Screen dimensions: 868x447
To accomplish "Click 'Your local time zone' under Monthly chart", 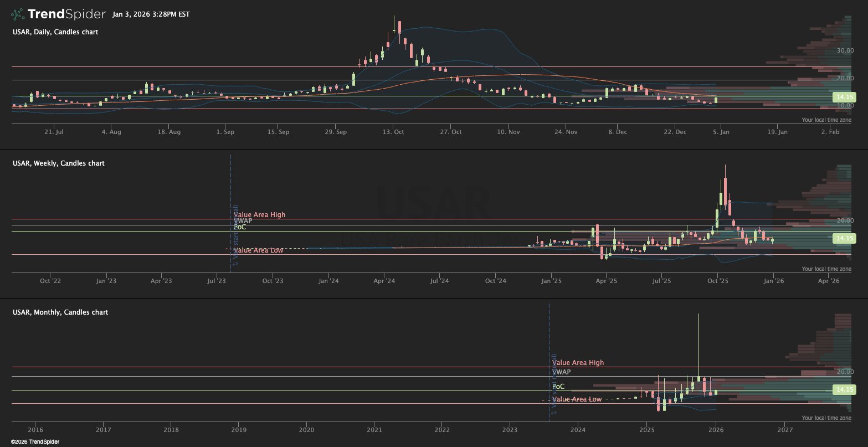I will click(826, 418).
